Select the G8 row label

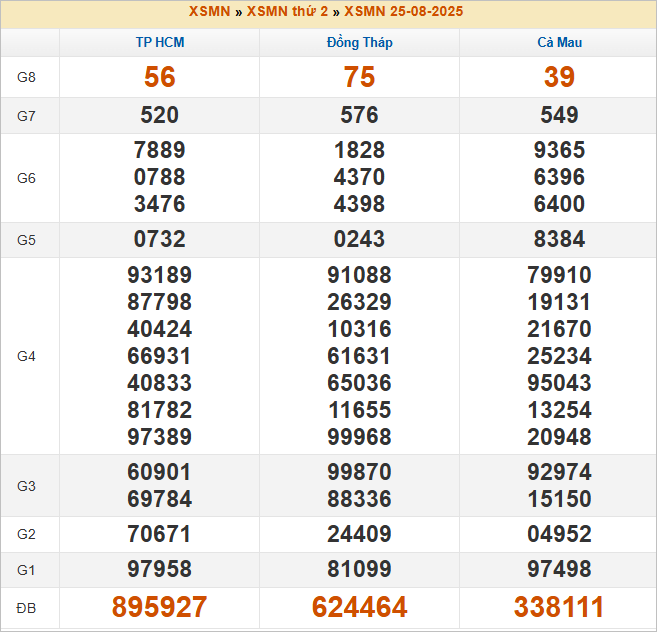click(26, 77)
